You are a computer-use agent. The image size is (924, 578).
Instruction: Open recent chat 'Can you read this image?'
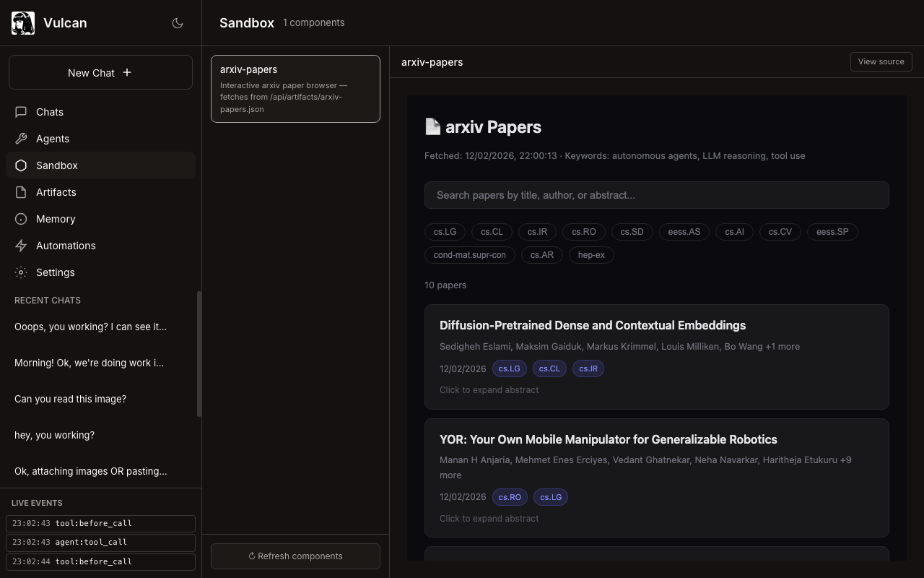(70, 399)
